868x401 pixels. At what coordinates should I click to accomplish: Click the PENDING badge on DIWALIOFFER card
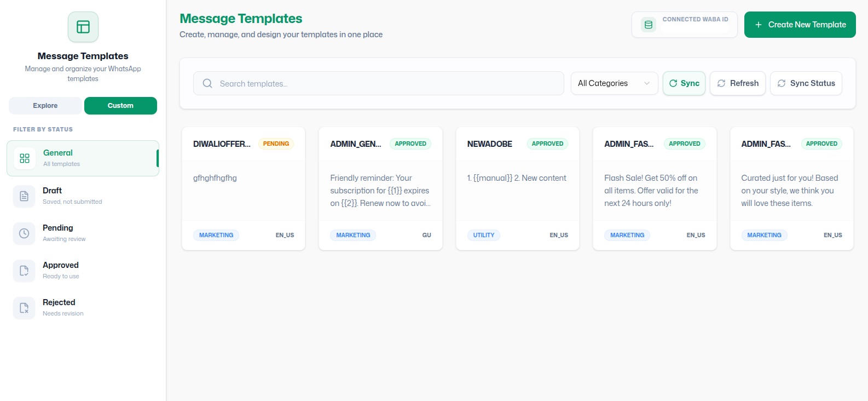tap(276, 144)
